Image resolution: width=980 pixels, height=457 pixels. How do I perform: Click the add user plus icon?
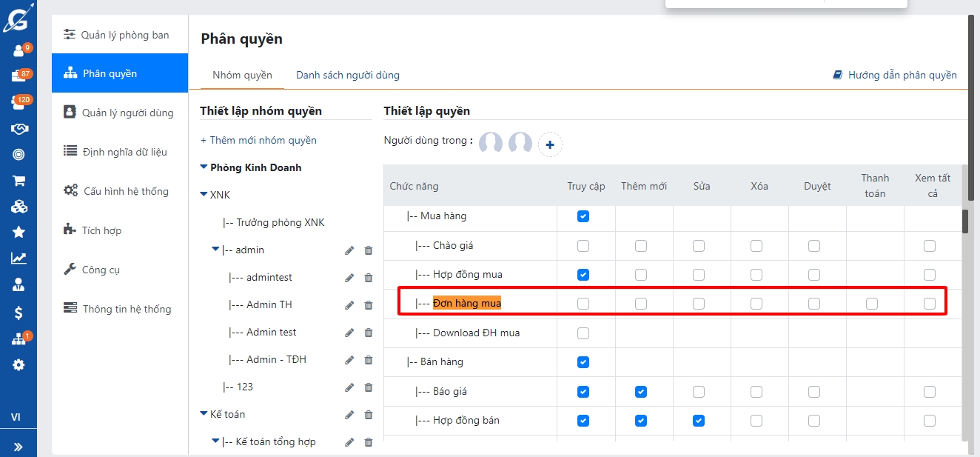[x=550, y=145]
